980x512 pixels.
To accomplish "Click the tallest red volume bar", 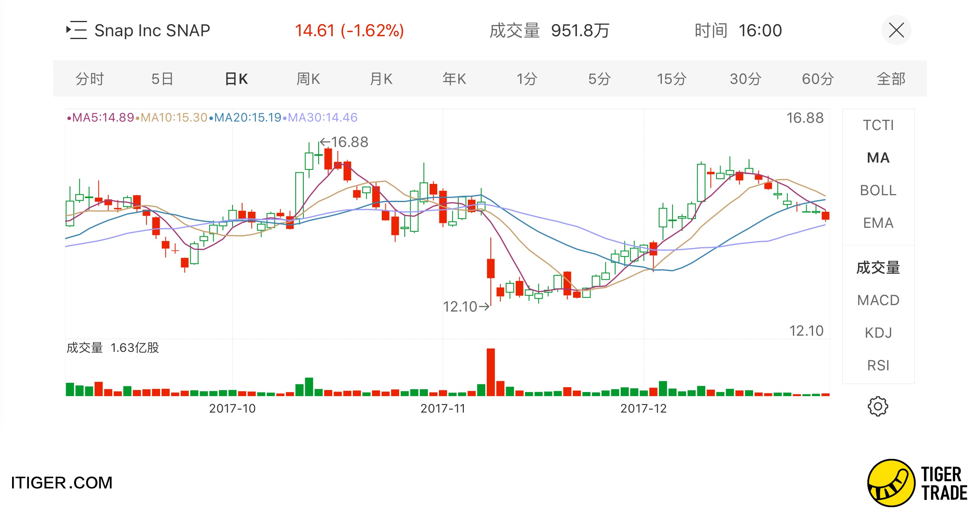I will (x=490, y=372).
